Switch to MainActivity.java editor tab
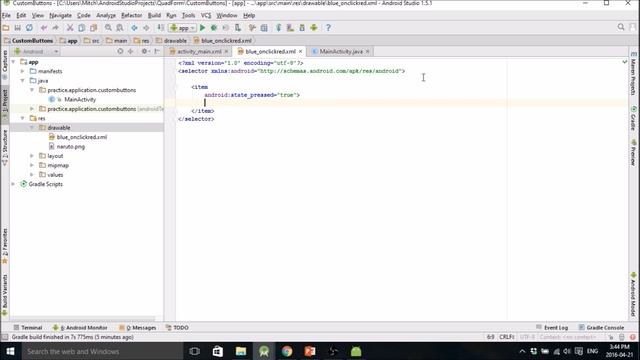This screenshot has width=640, height=360. (x=341, y=51)
